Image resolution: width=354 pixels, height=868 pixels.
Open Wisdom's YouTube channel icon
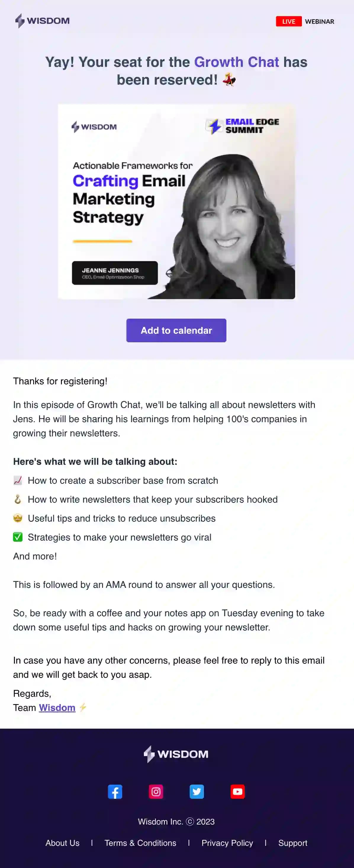pyautogui.click(x=238, y=791)
